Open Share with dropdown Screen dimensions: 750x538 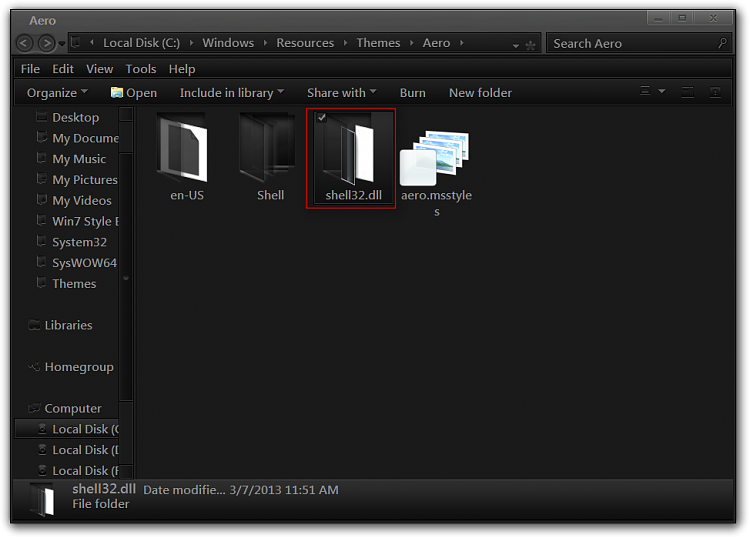(342, 93)
